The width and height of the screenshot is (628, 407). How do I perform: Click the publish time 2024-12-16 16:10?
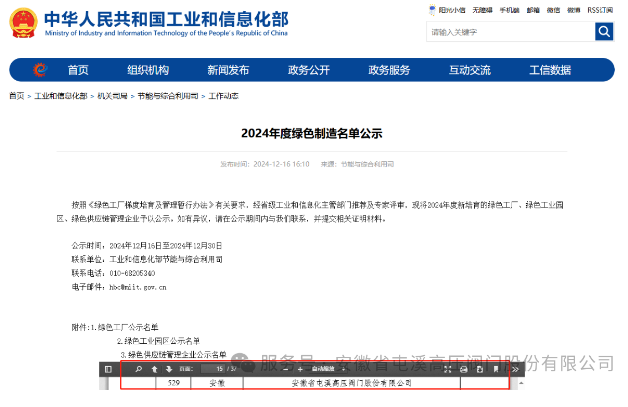[281, 164]
